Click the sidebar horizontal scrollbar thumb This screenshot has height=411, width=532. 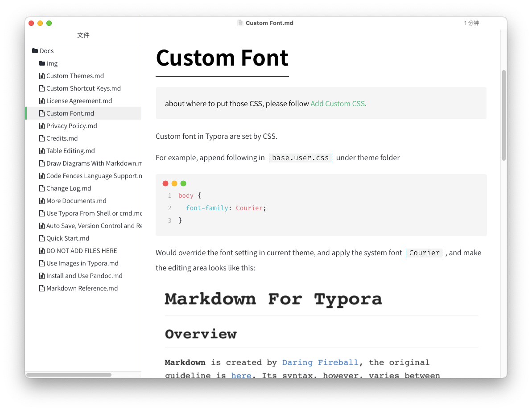[x=69, y=375]
